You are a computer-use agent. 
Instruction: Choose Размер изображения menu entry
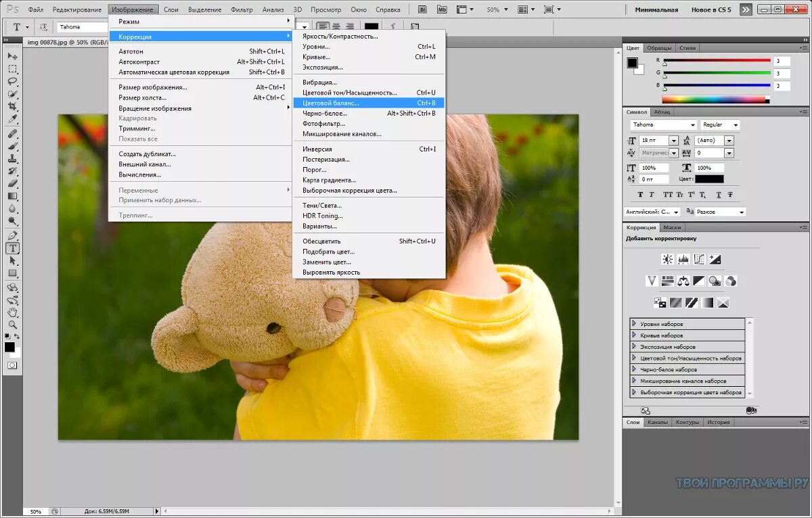[202, 87]
